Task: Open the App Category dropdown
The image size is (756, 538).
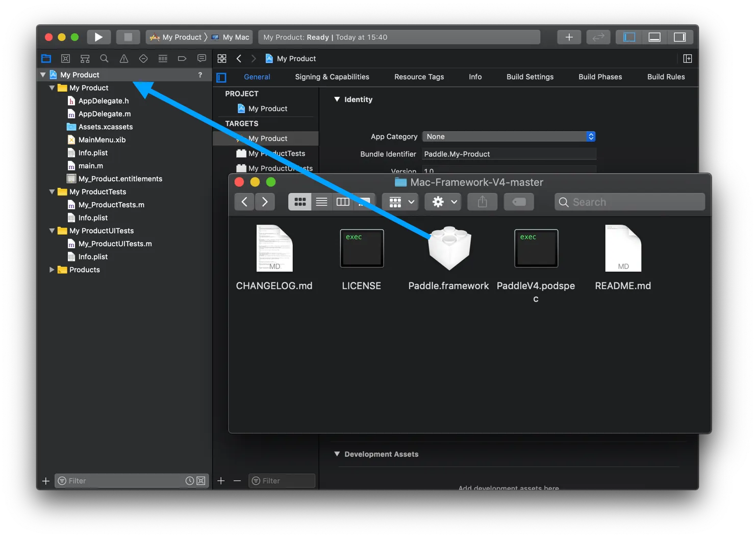Action: click(509, 137)
